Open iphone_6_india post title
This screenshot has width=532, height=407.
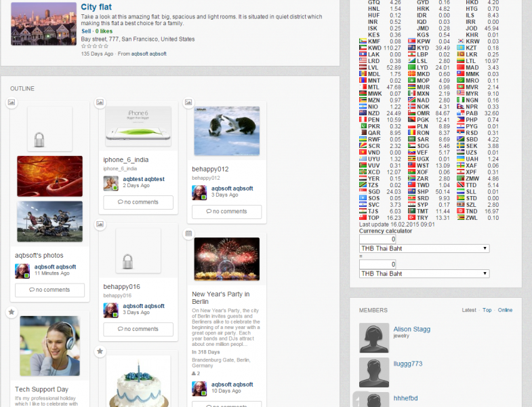(x=126, y=159)
